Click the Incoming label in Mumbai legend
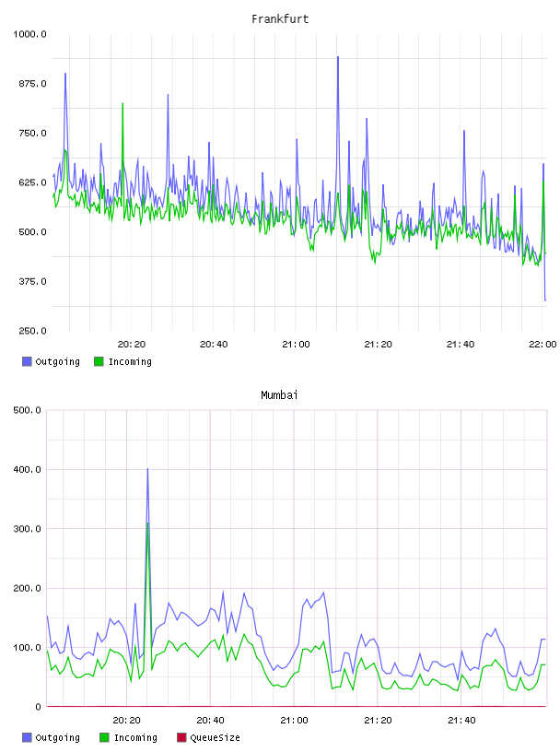Image resolution: width=560 pixels, height=752 pixels. (135, 737)
